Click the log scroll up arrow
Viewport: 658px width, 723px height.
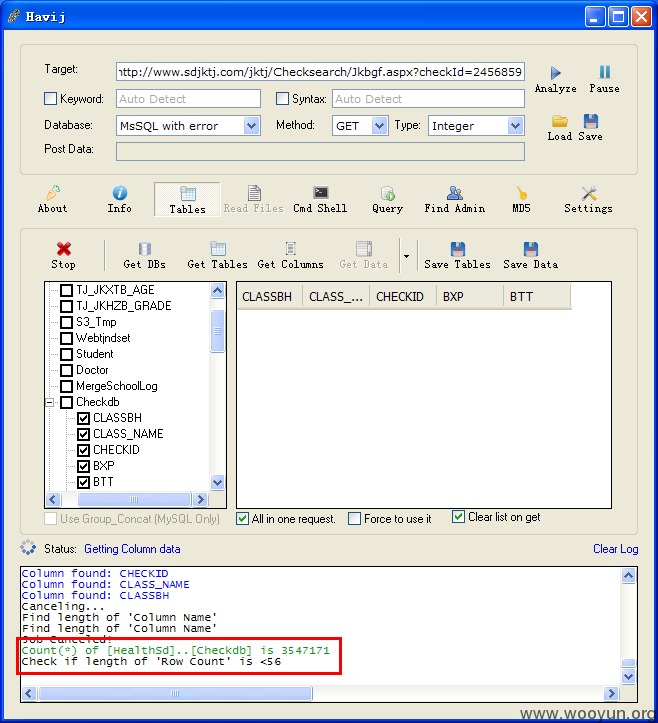point(629,575)
